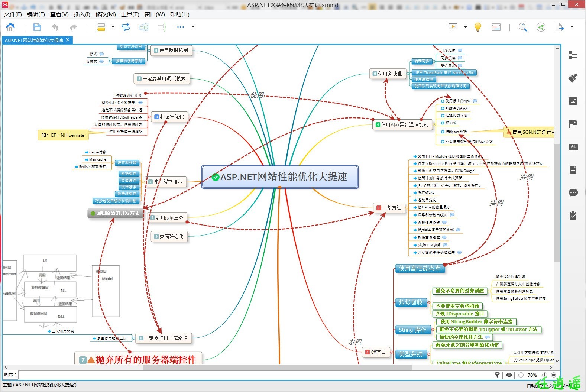
Task: Select the central topic ASP.NET网站性能优化大提速
Action: point(280,177)
